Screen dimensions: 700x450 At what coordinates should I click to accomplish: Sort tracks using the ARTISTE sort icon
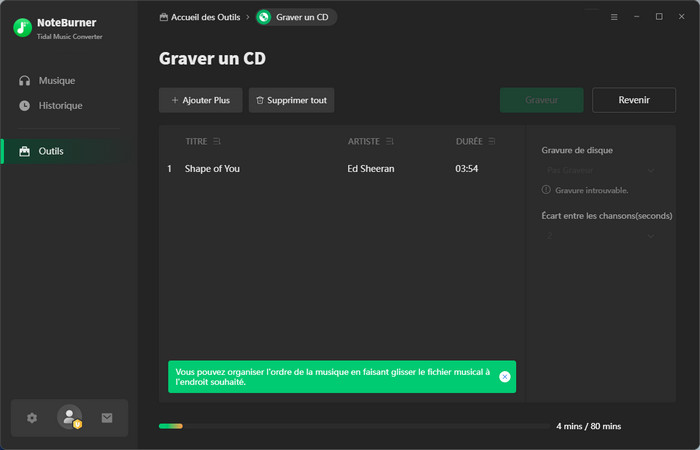click(389, 141)
